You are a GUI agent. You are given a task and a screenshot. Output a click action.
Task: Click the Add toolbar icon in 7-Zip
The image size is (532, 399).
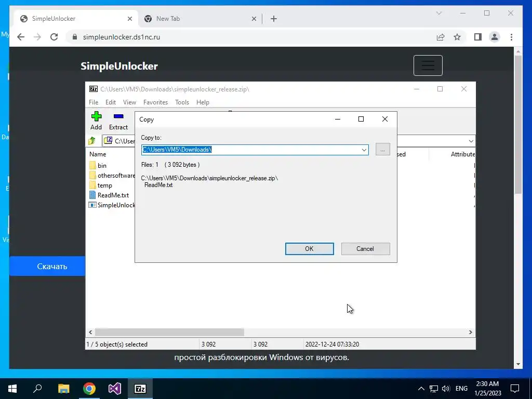point(96,121)
